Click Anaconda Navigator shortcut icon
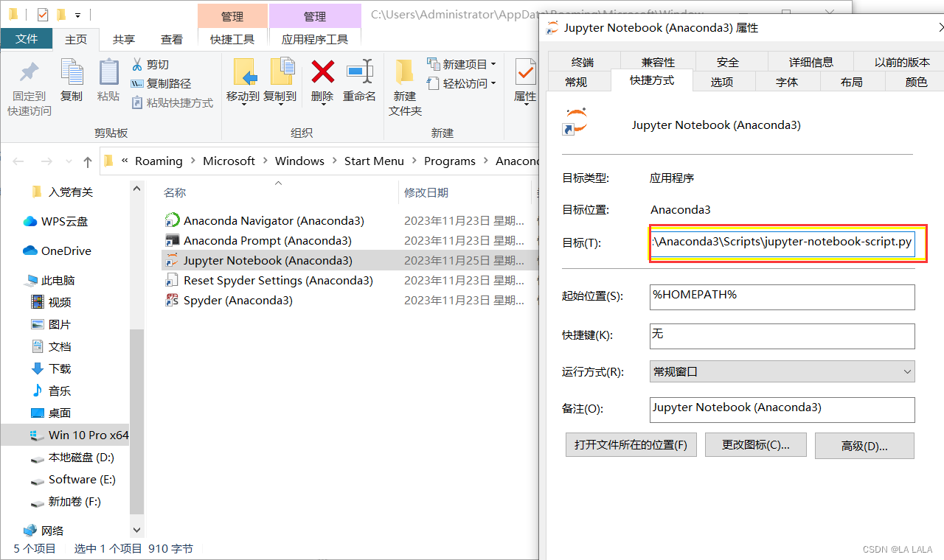The width and height of the screenshot is (944, 560). [x=172, y=220]
